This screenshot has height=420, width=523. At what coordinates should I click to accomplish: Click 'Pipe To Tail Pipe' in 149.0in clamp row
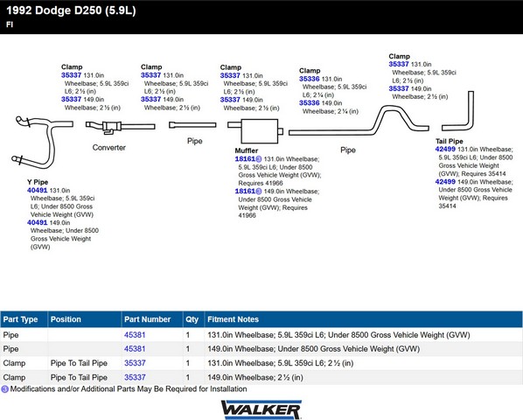click(79, 377)
